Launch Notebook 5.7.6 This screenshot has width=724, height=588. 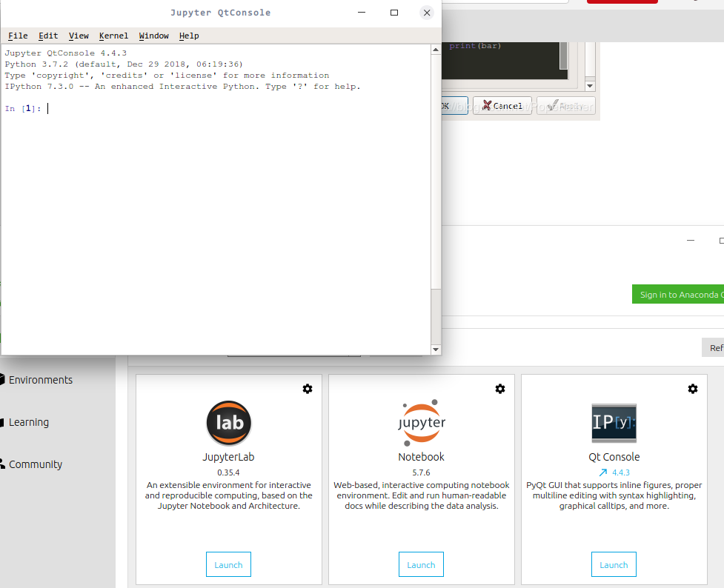click(x=421, y=564)
